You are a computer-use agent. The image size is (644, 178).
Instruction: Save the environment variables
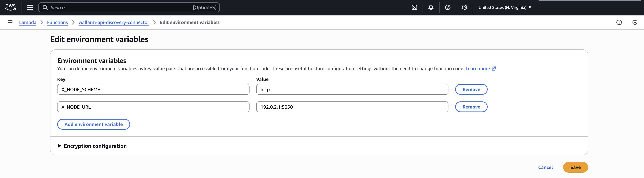click(x=575, y=167)
